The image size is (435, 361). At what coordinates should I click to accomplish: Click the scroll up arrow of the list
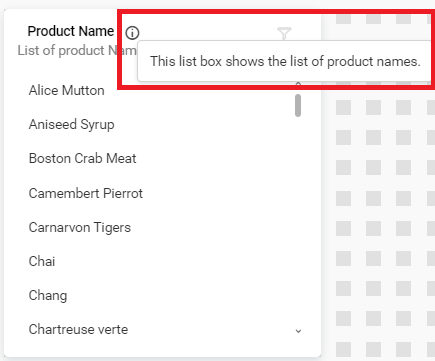click(x=298, y=84)
